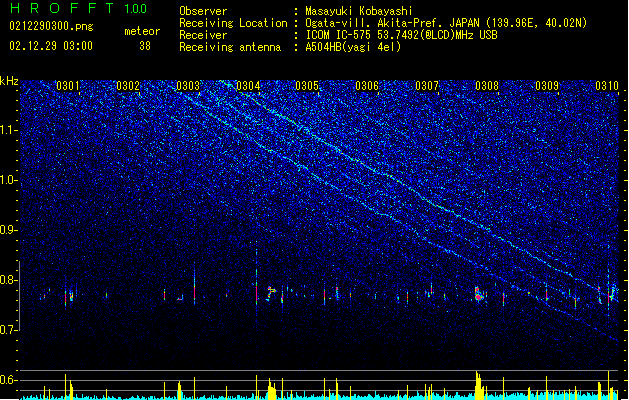Click the 1.0 frequency axis label
Image resolution: width=629 pixels, height=400 pixels.
point(9,180)
